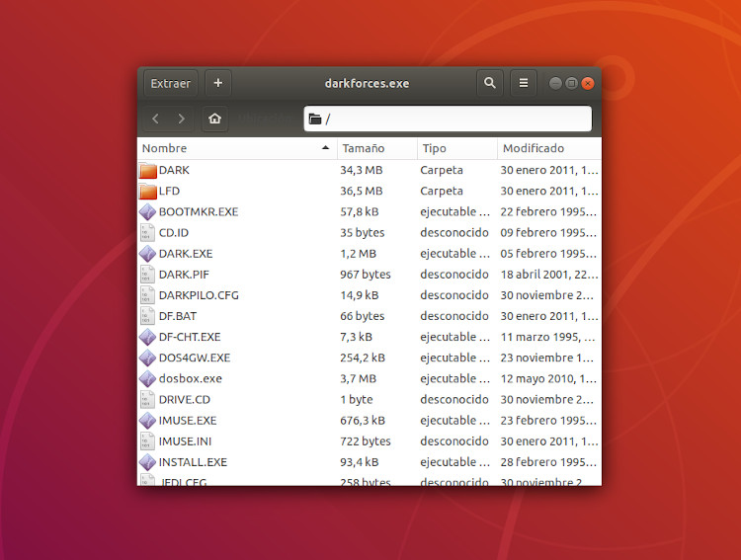The image size is (741, 560).
Task: Select the DF-CHT.EXE executable icon
Action: (x=148, y=338)
